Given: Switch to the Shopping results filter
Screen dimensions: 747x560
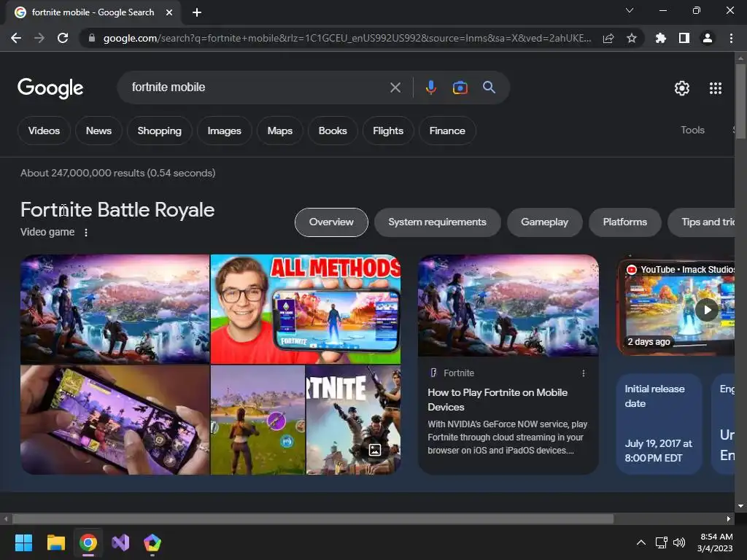Looking at the screenshot, I should click(x=160, y=131).
